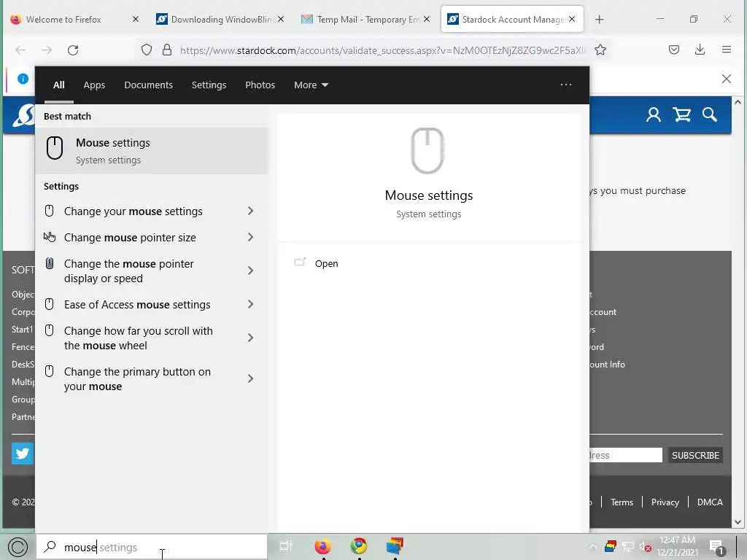This screenshot has height=560, width=747.
Task: Switch to the Photos search filter
Action: [x=260, y=85]
